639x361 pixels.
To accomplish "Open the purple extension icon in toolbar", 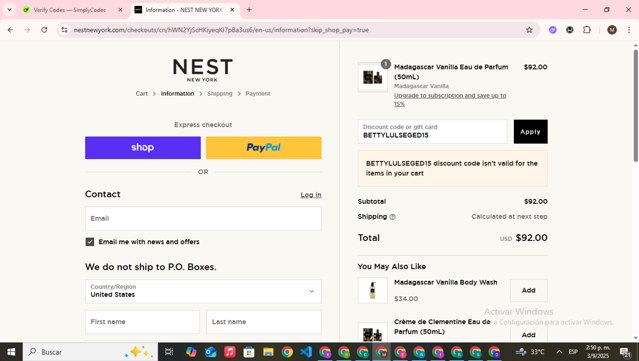I will pos(553,30).
